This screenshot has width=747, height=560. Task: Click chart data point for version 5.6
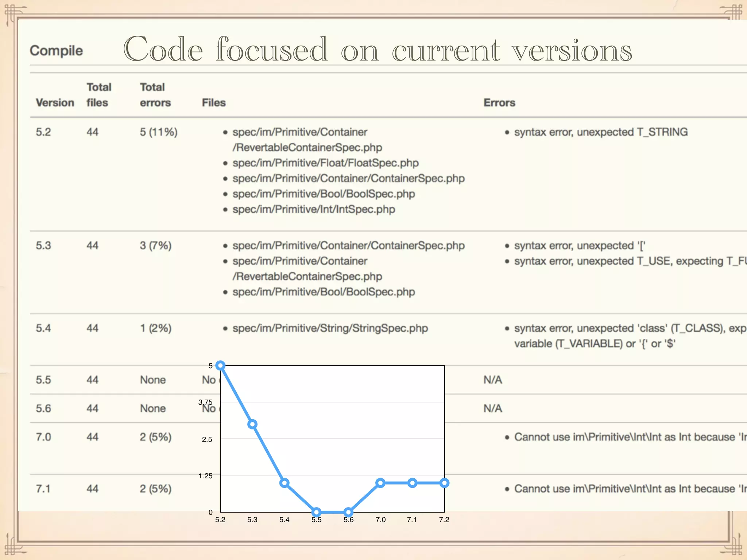(x=348, y=512)
